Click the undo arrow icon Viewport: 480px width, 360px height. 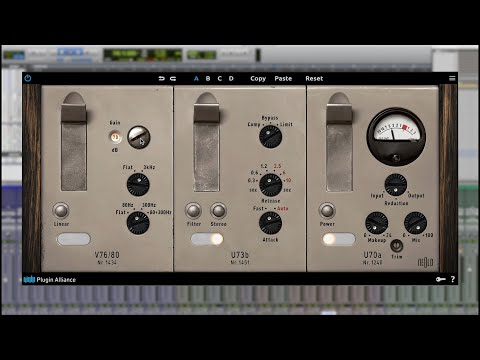tap(162, 79)
